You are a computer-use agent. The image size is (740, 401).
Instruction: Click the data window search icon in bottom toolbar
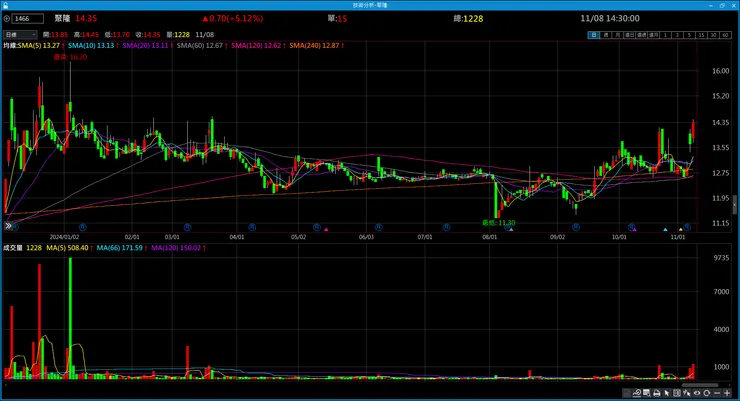(647, 393)
